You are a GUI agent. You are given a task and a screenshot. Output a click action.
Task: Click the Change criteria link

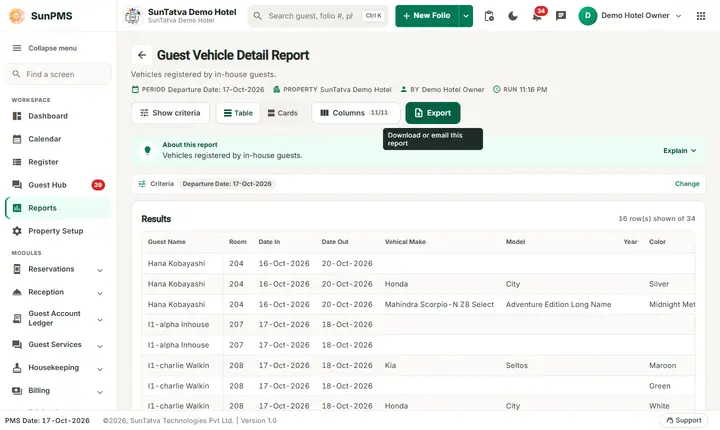(687, 184)
